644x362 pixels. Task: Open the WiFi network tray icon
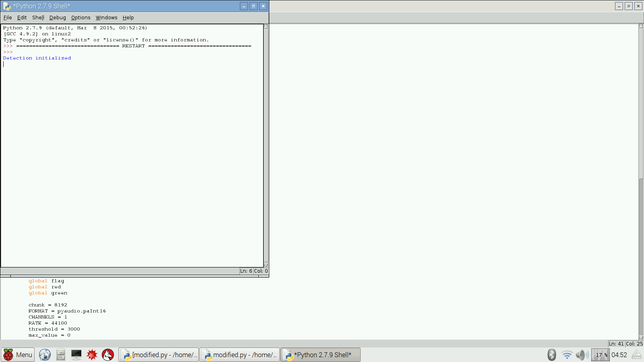tap(567, 355)
